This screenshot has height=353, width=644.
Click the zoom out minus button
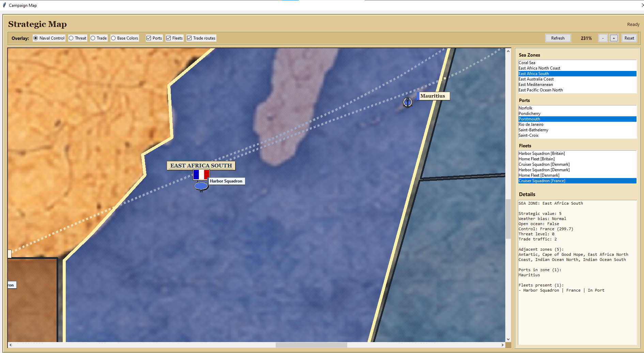[603, 38]
